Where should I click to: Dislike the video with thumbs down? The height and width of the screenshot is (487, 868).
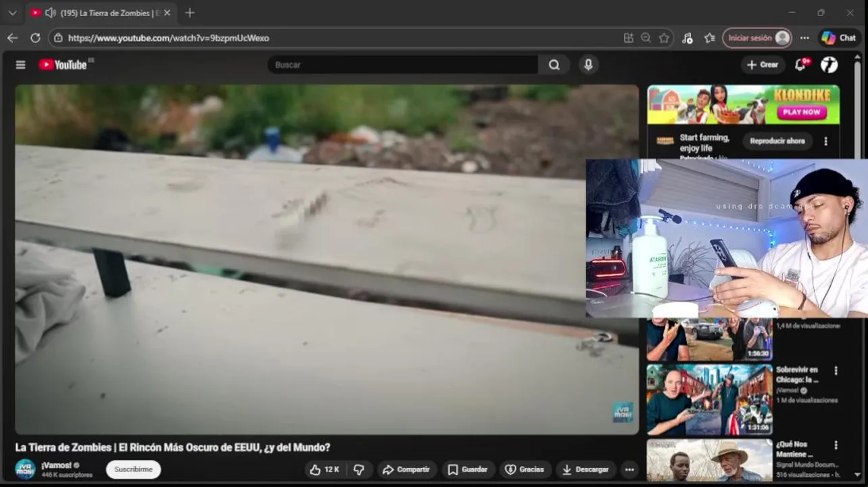[x=359, y=469]
